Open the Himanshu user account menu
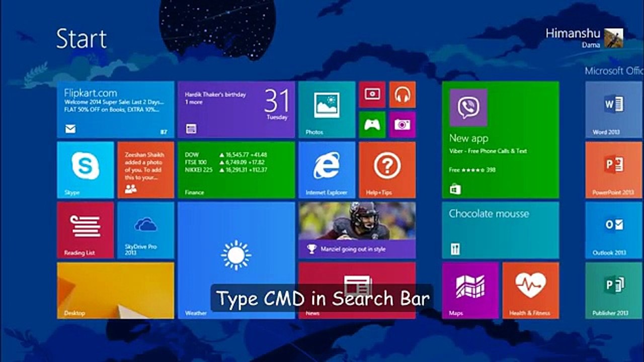This screenshot has width=644, height=362. 585,38
